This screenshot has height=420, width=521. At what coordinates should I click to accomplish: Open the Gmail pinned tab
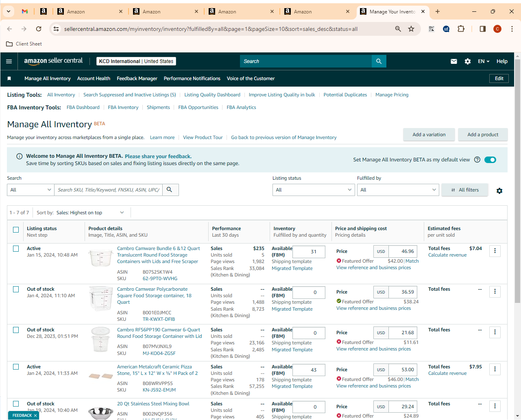(x=25, y=11)
